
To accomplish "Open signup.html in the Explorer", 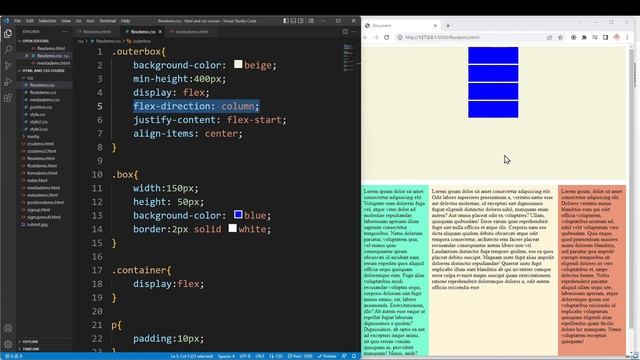I will [x=38, y=210].
